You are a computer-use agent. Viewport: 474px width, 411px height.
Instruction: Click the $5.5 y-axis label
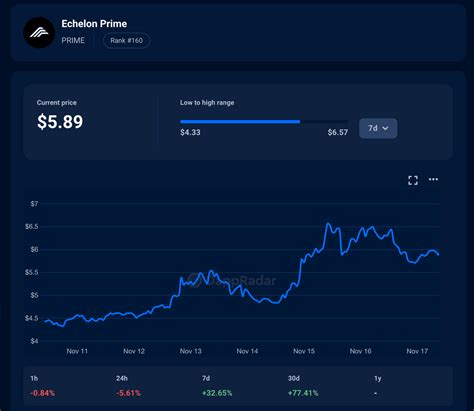32,272
